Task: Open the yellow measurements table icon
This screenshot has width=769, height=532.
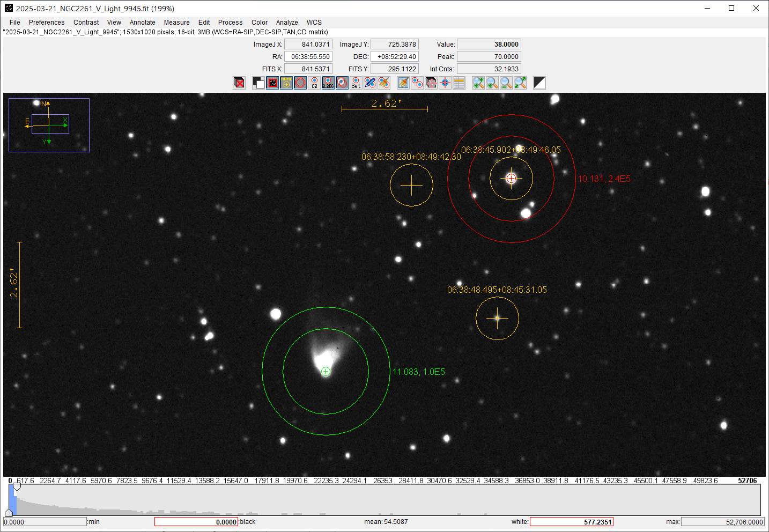Action: point(459,83)
